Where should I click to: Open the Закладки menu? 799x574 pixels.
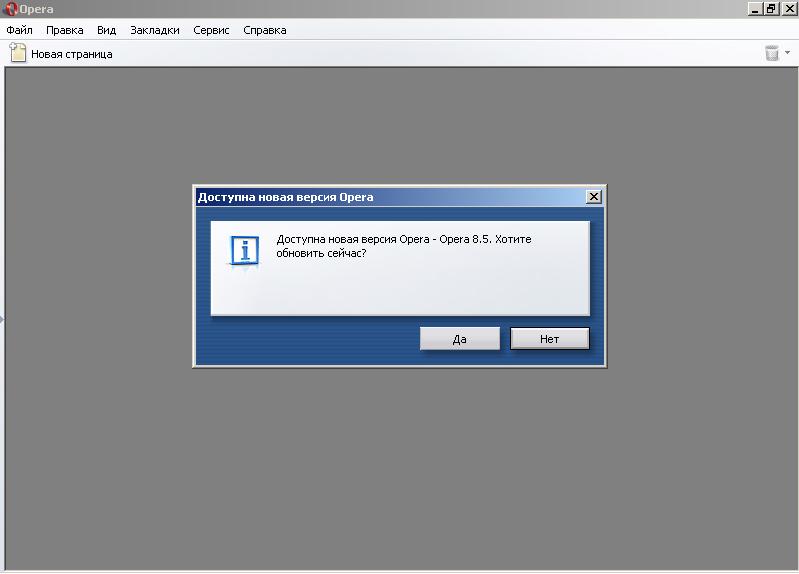coord(155,30)
